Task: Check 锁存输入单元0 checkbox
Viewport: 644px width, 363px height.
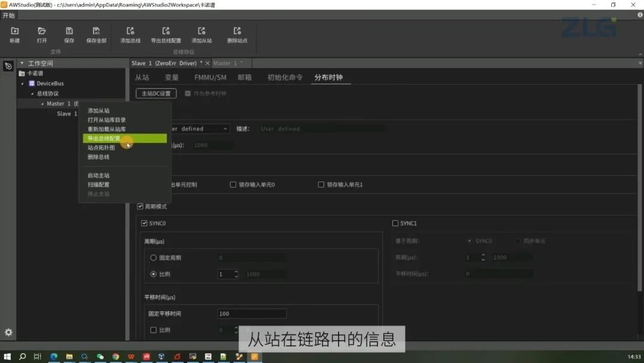Action: 233,184
